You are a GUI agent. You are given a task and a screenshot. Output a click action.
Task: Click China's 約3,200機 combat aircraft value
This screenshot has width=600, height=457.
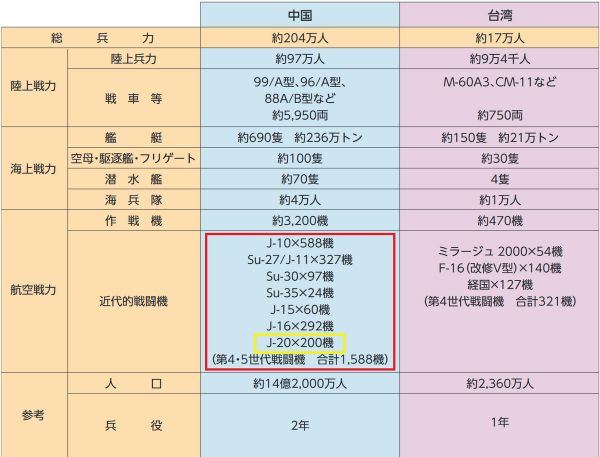point(299,220)
